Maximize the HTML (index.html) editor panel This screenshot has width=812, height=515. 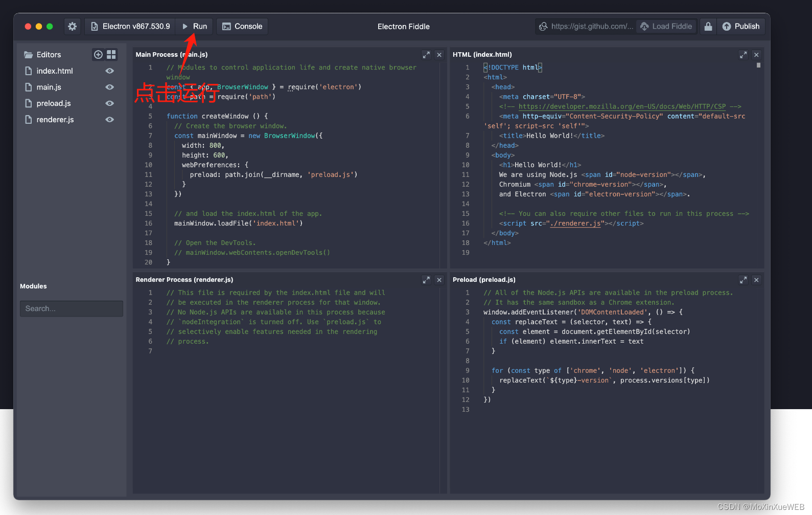(x=744, y=55)
